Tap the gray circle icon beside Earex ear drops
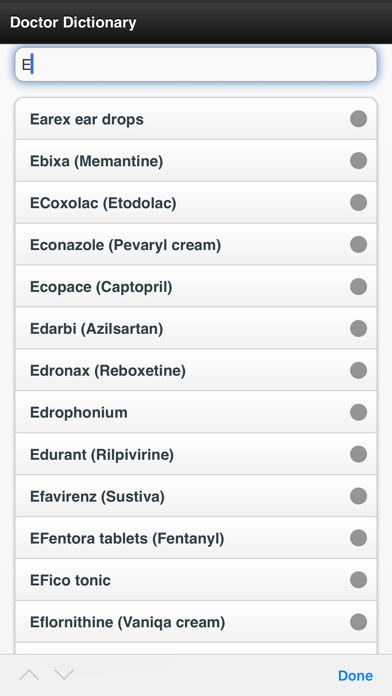 (x=358, y=119)
